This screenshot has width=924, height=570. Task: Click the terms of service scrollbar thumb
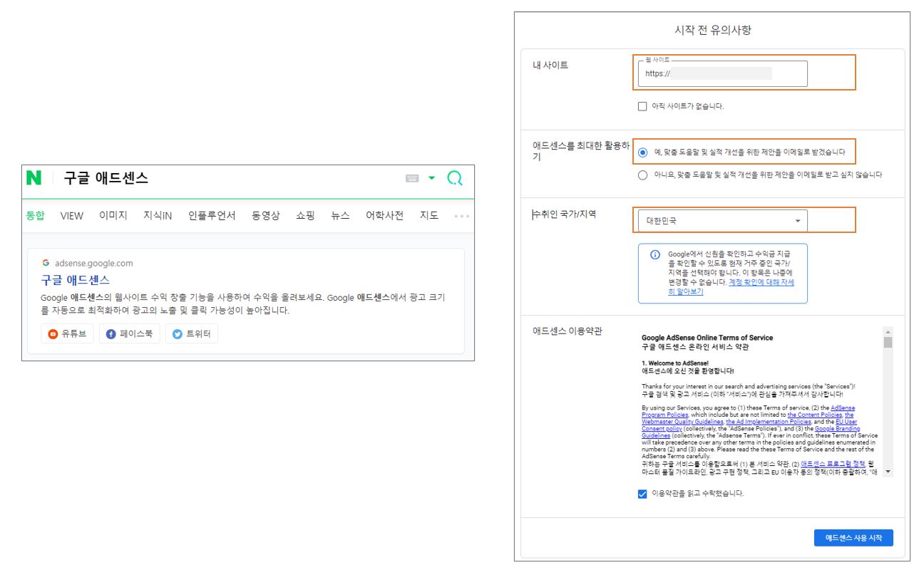(888, 342)
